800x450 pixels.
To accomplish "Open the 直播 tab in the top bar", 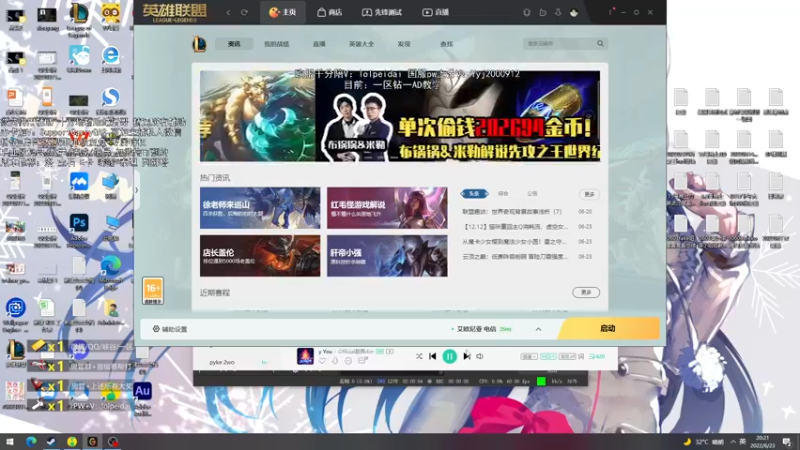I will 435,12.
